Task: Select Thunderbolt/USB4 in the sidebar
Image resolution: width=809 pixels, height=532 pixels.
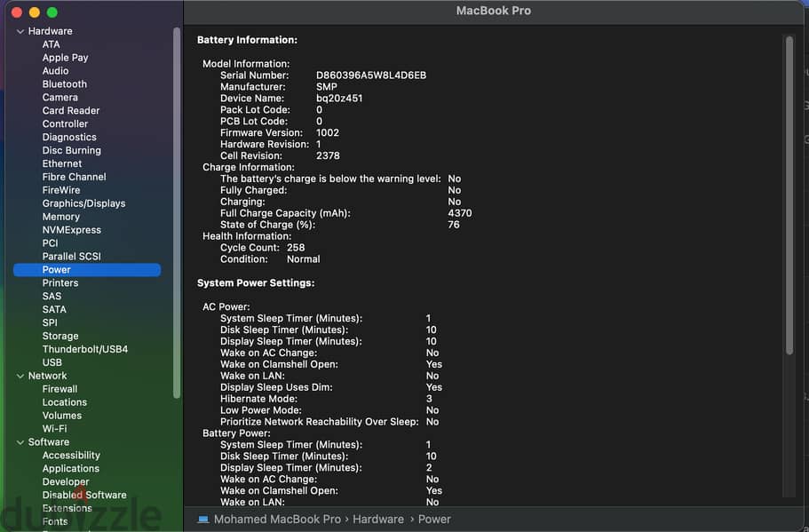Action: click(84, 349)
